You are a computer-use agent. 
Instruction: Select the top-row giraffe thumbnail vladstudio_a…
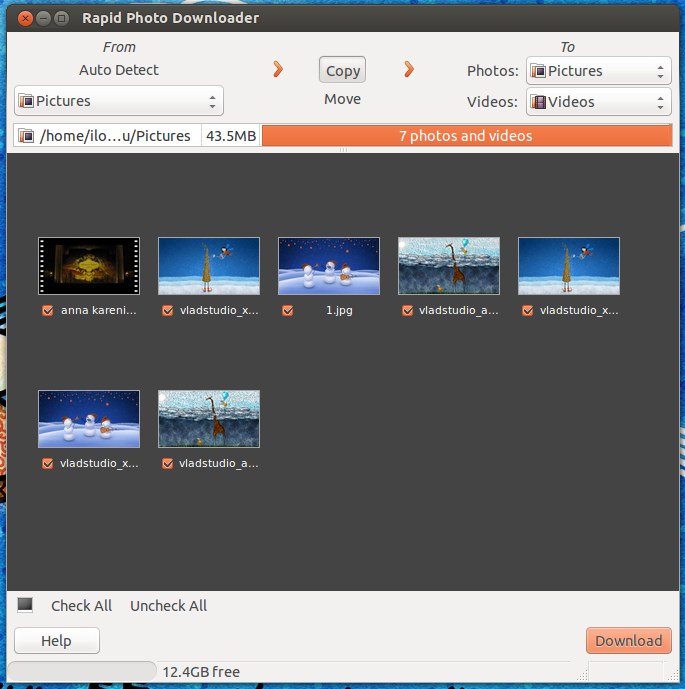pos(449,266)
